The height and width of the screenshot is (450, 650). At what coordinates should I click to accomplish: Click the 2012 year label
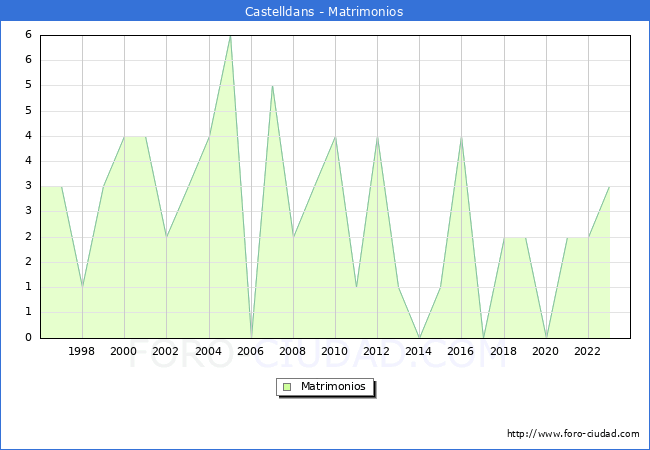(377, 352)
